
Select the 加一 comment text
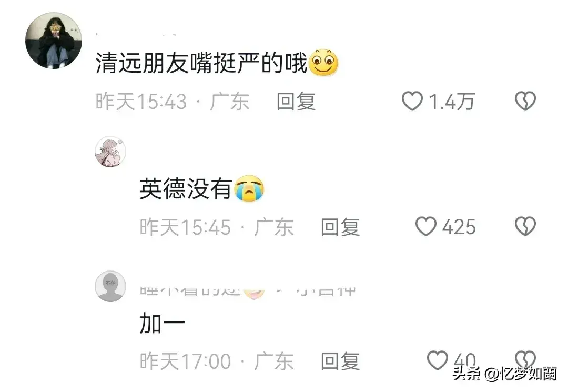point(163,323)
